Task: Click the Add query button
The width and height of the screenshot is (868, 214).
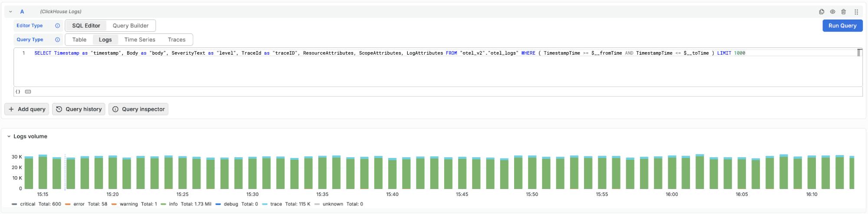Action: (x=27, y=109)
